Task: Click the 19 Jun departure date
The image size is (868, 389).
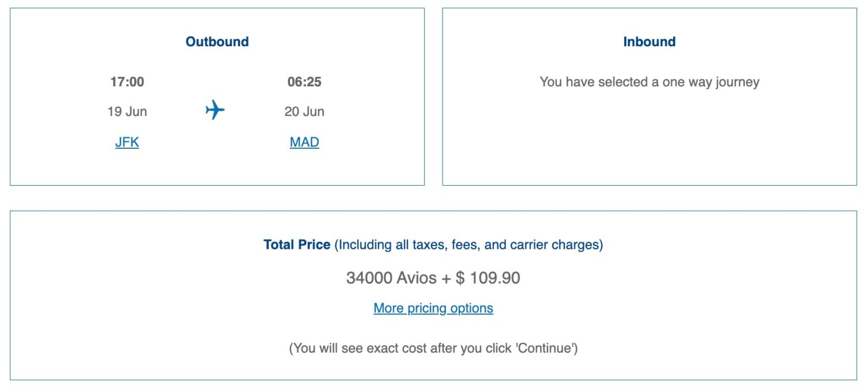Action: point(127,111)
